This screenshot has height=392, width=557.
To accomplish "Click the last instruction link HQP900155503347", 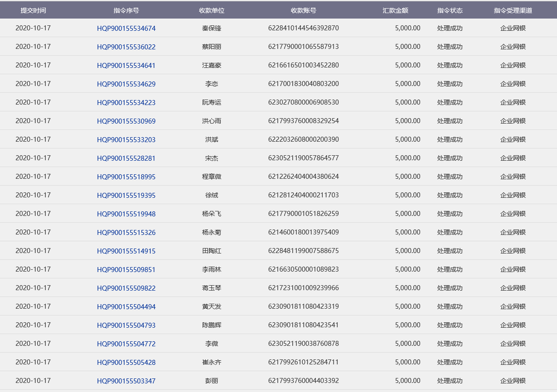I will (x=126, y=381).
